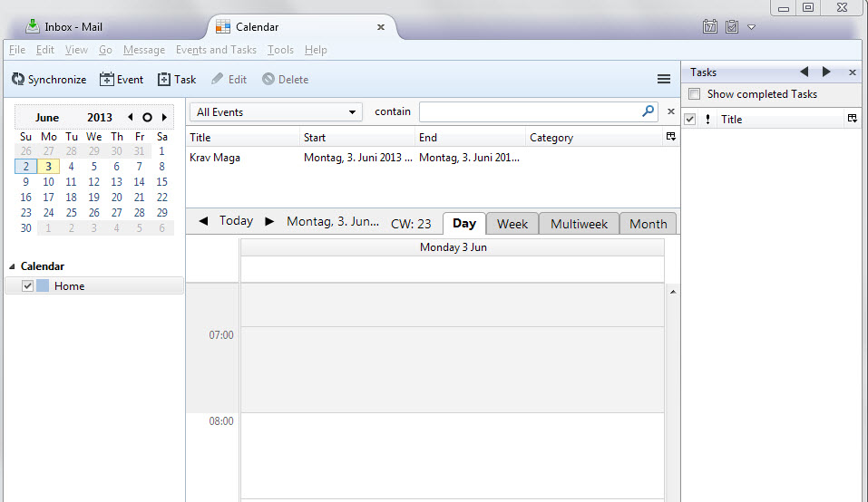
Task: Go to next day arrow
Action: [x=269, y=221]
